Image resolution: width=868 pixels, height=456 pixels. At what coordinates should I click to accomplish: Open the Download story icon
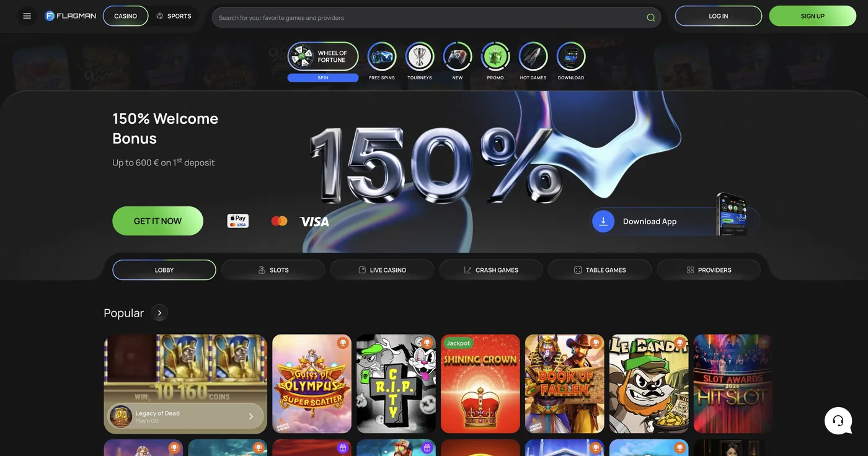click(x=571, y=57)
